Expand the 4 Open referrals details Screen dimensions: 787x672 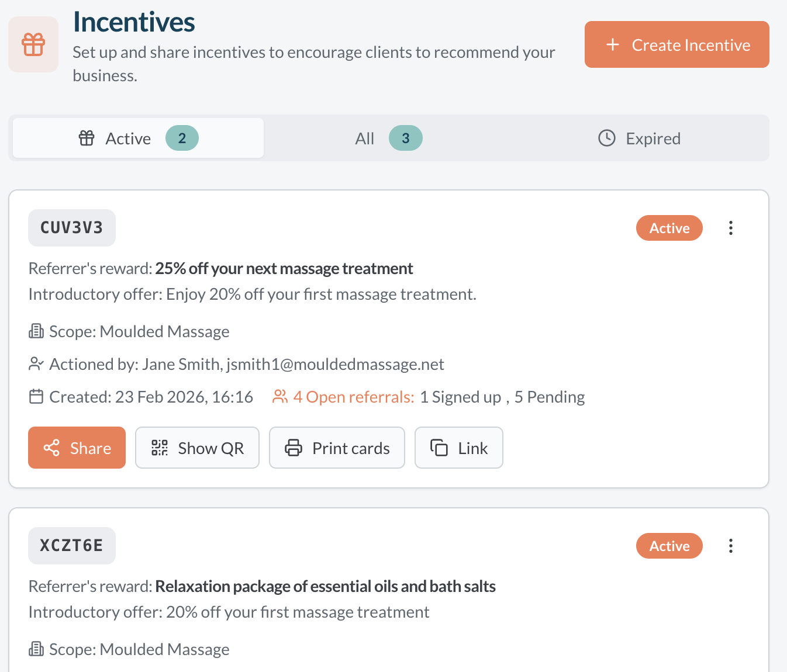(x=353, y=396)
